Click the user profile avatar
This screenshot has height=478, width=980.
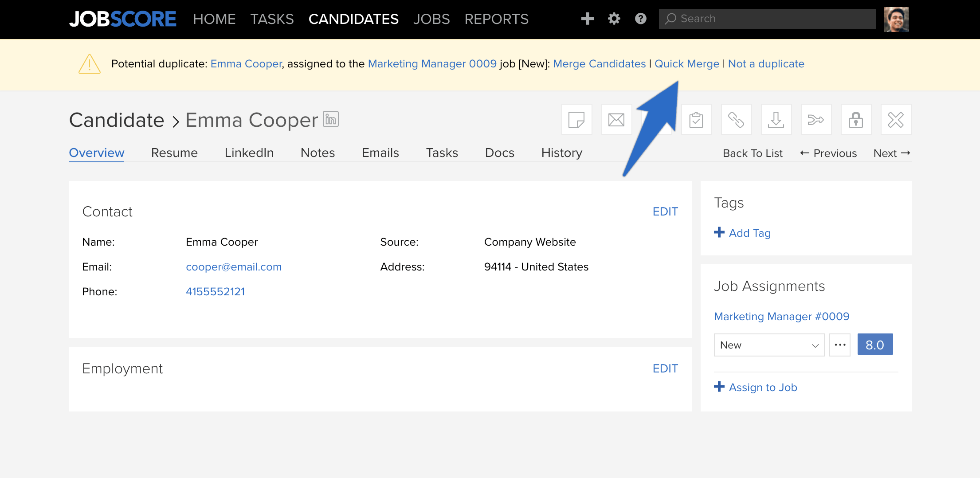coord(896,19)
